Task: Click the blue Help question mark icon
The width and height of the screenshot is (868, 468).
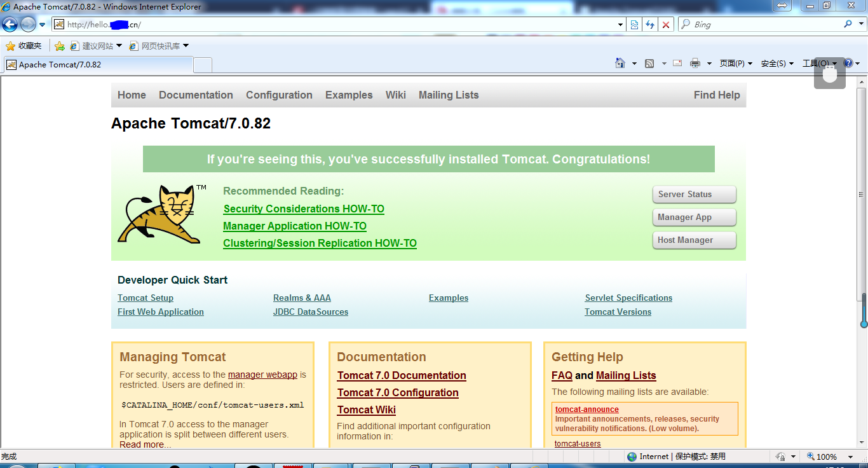Action: coord(848,63)
